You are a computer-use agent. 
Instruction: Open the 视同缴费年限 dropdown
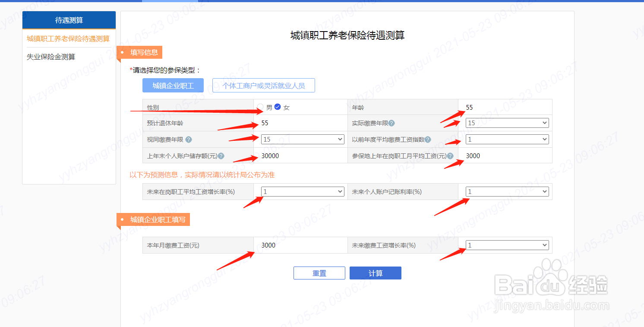(303, 140)
